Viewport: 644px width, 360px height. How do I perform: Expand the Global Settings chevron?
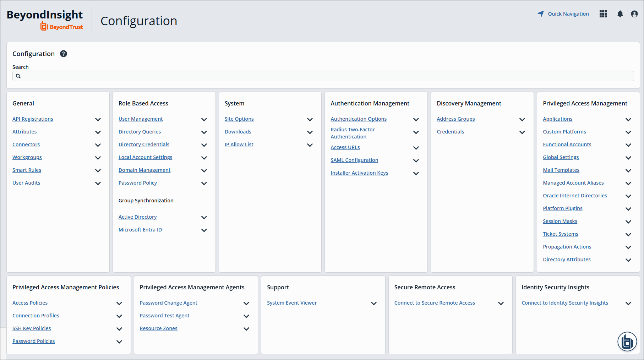pyautogui.click(x=628, y=158)
